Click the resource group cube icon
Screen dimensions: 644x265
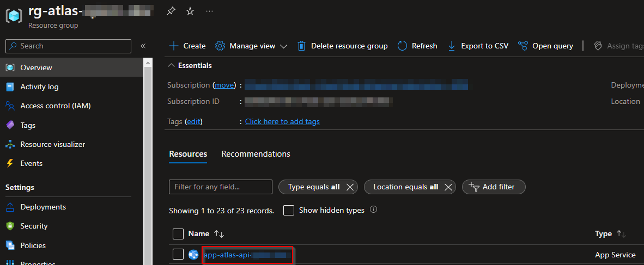14,16
